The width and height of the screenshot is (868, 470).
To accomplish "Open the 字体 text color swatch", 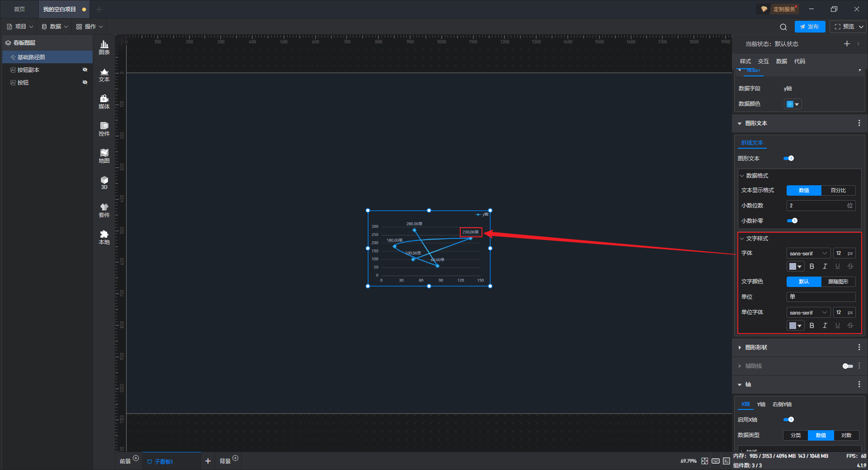I will point(796,267).
